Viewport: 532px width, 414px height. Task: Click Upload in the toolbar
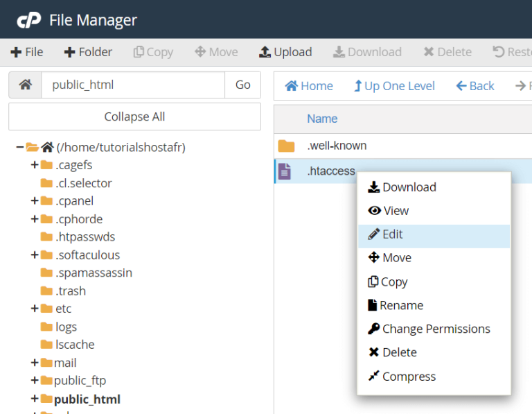pos(285,52)
